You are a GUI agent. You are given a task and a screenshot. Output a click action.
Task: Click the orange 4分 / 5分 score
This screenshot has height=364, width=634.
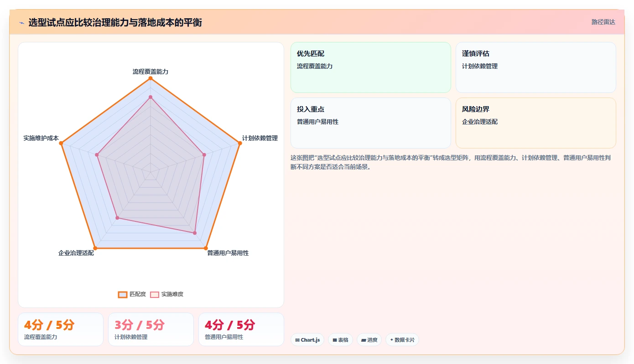pos(49,325)
